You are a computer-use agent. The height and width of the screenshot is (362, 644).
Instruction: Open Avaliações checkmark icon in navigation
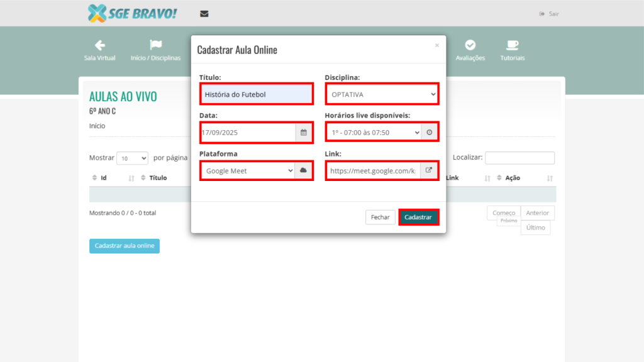[470, 45]
